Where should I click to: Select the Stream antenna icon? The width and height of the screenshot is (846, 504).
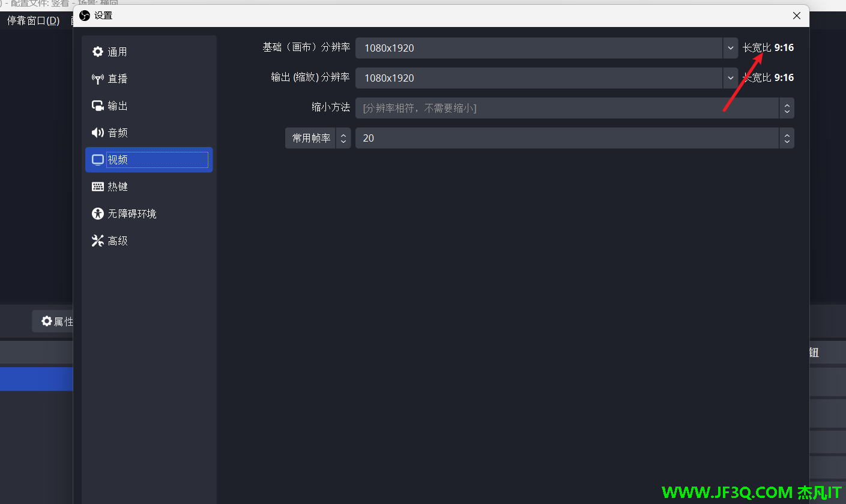[x=98, y=79]
